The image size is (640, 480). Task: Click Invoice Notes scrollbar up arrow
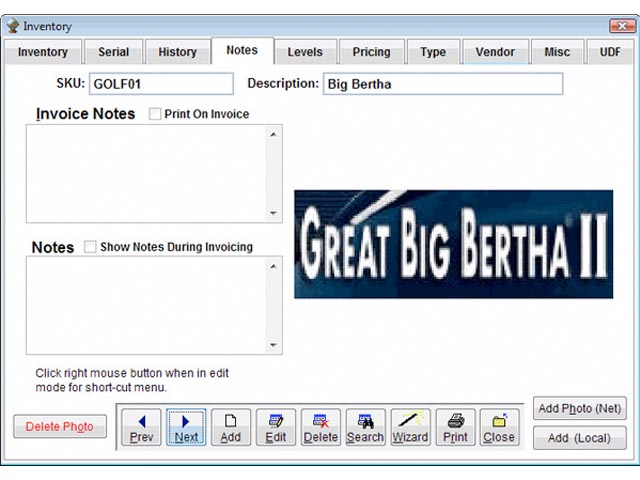point(273,134)
